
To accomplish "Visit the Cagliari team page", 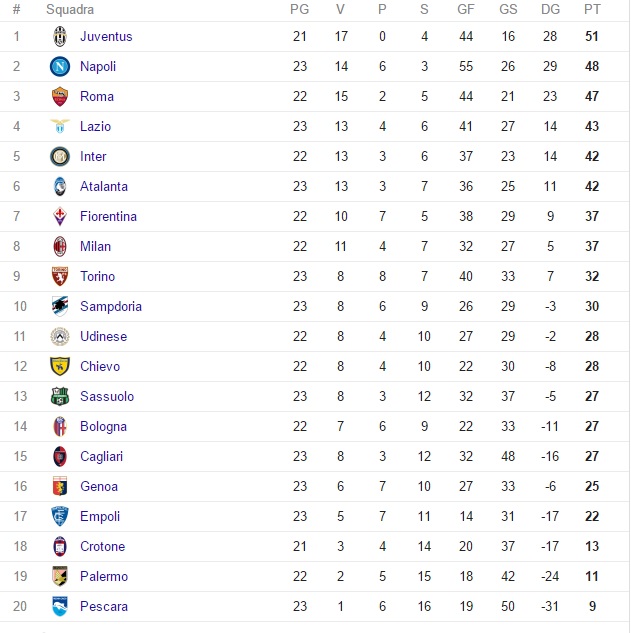I will tap(102, 457).
